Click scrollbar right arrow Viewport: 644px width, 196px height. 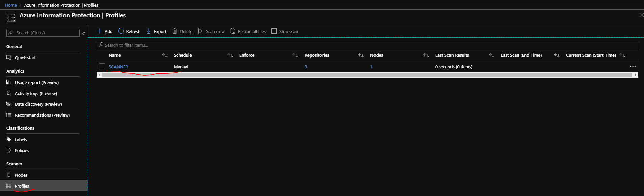click(x=636, y=75)
